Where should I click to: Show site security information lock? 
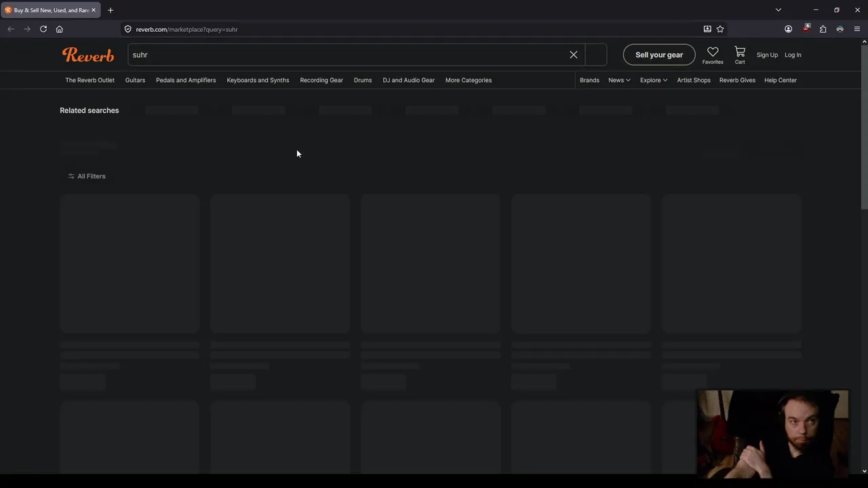[x=127, y=29]
